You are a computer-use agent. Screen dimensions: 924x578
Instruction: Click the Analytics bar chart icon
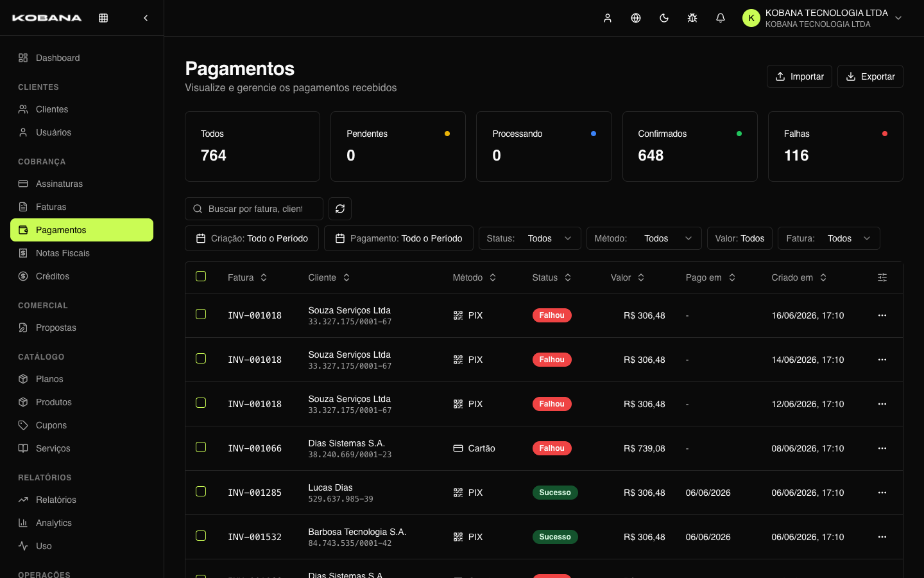tap(23, 523)
